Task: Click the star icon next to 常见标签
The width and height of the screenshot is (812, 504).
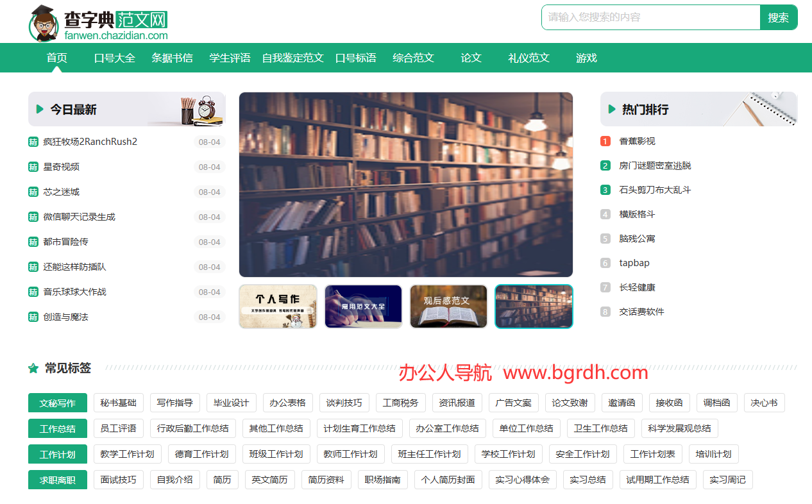Action: click(x=33, y=368)
